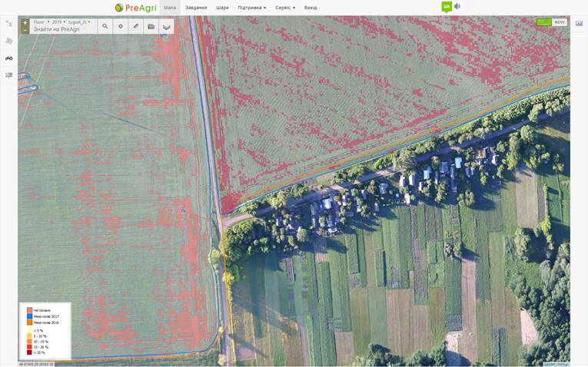The height and width of the screenshot is (367, 588).
Task: Click the locate point circle icon
Action: pyautogui.click(x=121, y=26)
